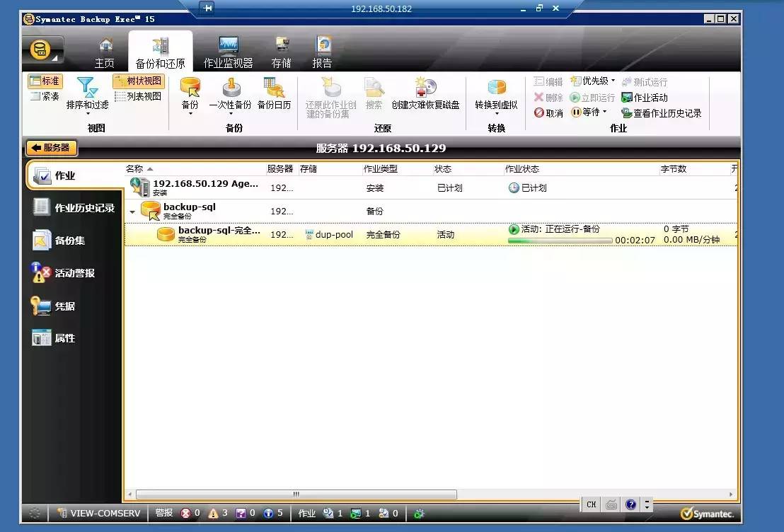
Task: Open the 等待 hold dropdown
Action: pyautogui.click(x=589, y=112)
